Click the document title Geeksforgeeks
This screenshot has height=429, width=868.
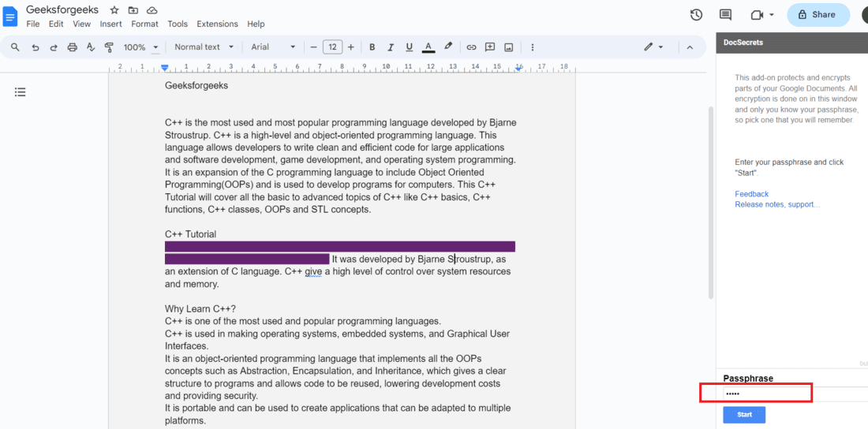[62, 9]
